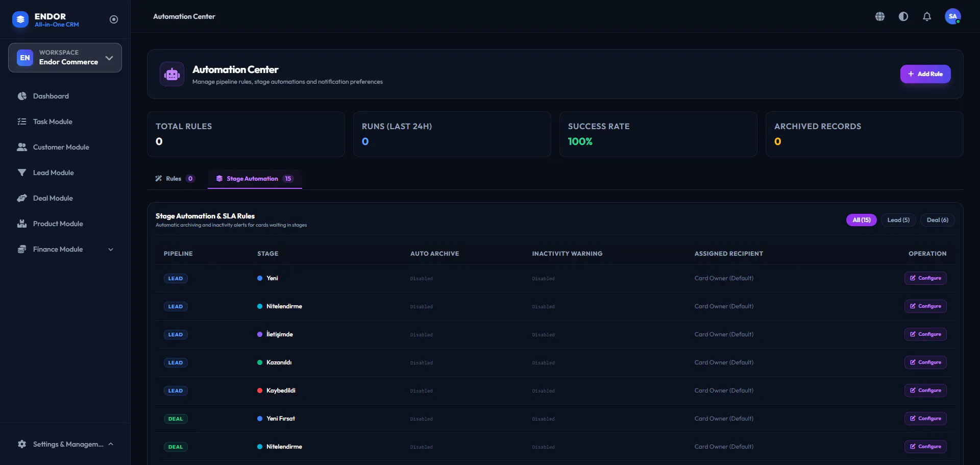Click the purple dot beside İletişimde
The image size is (980, 465).
pyautogui.click(x=260, y=334)
